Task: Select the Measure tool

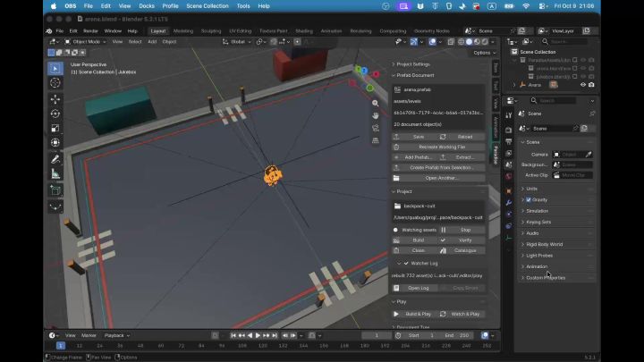Action: (55, 174)
